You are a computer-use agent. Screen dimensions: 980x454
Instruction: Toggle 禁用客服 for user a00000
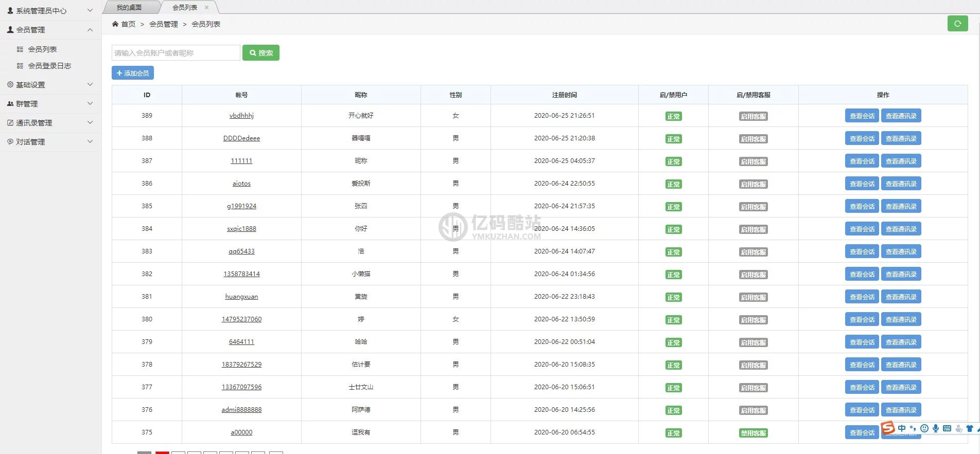(754, 433)
